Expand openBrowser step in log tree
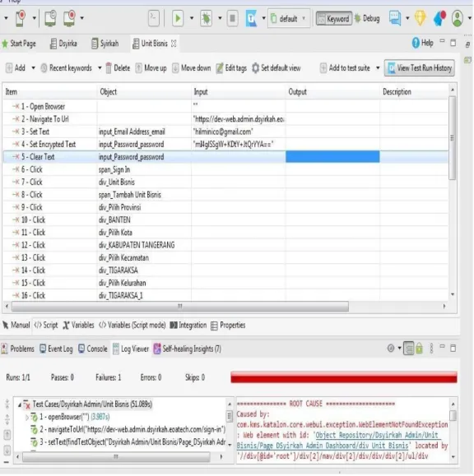Viewport: 474px width, 476px height. (x=26, y=417)
